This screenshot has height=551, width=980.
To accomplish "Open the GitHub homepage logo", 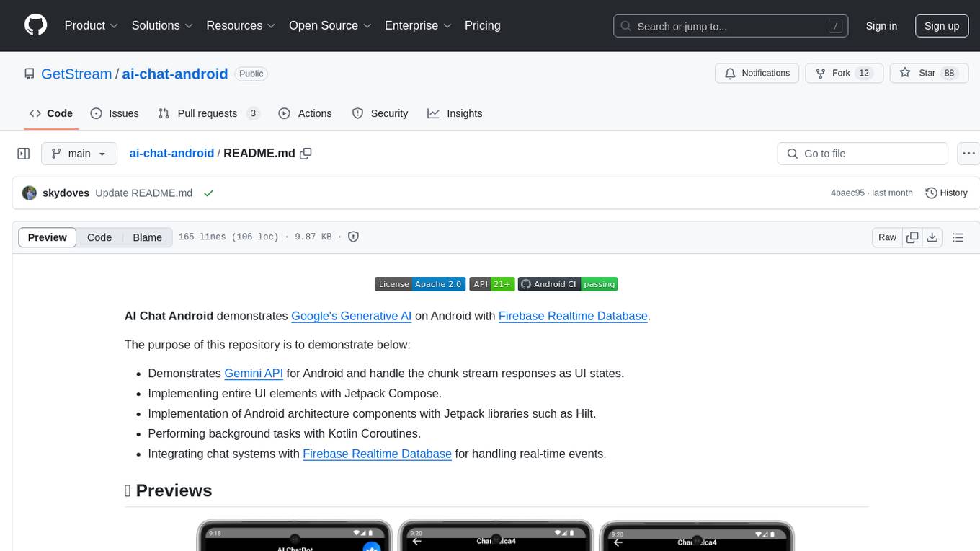I will click(35, 25).
